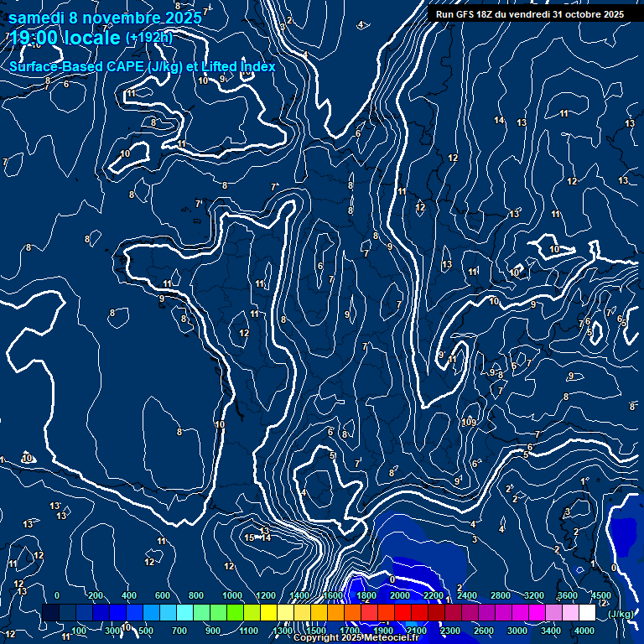Select the '(+192h)' forecast offset text
This screenshot has height=644, width=644.
[148, 38]
